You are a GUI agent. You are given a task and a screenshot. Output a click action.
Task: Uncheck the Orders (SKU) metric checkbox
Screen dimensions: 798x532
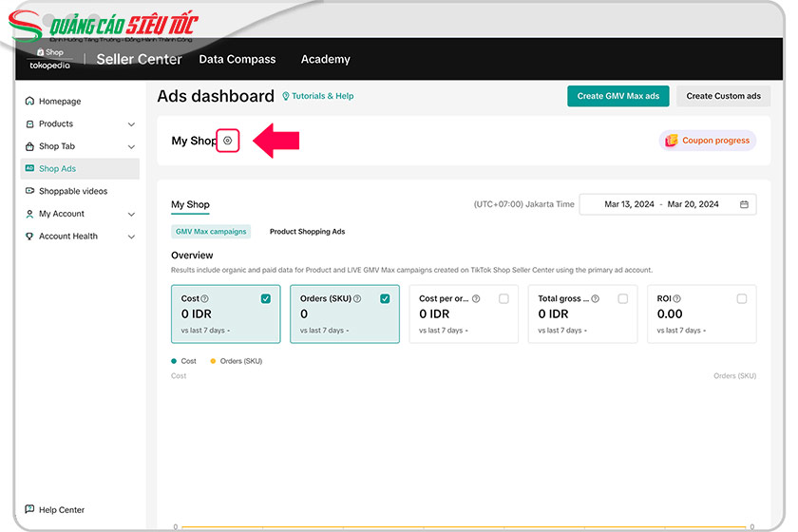[x=385, y=298]
